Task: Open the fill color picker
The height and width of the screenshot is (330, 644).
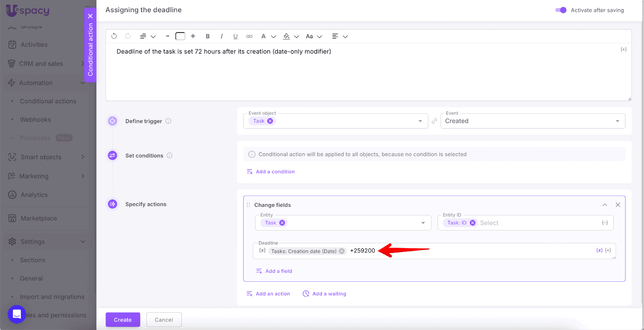Action: point(287,36)
